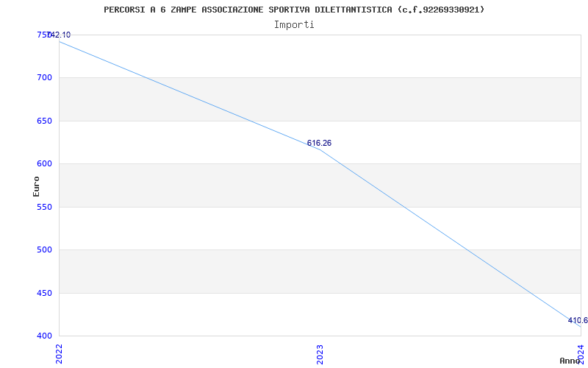Click the Euro axis title
Image resolution: width=588 pixels, height=368 pixels.
pyautogui.click(x=36, y=186)
